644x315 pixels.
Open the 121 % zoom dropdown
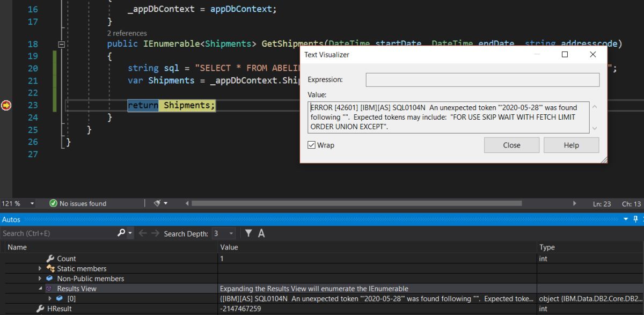click(32, 203)
